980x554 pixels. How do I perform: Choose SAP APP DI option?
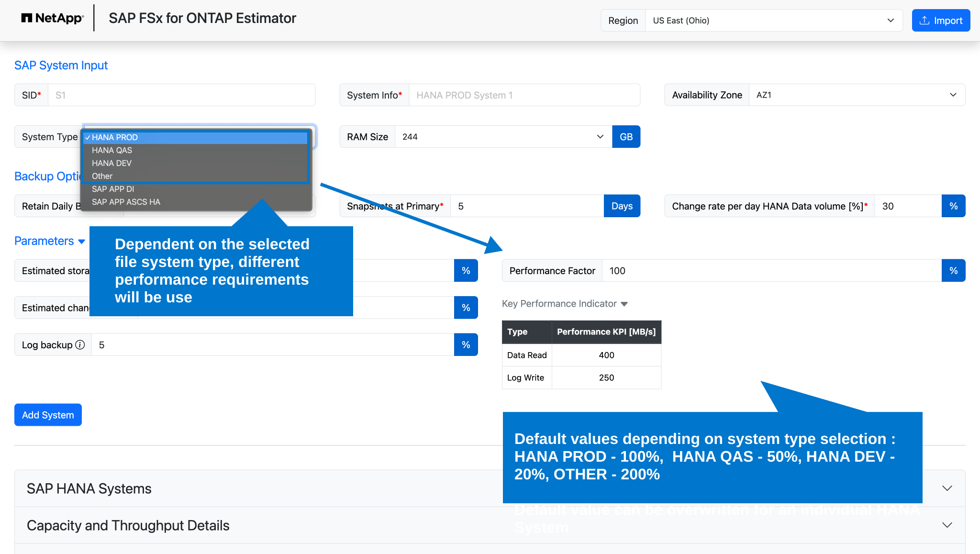point(196,189)
